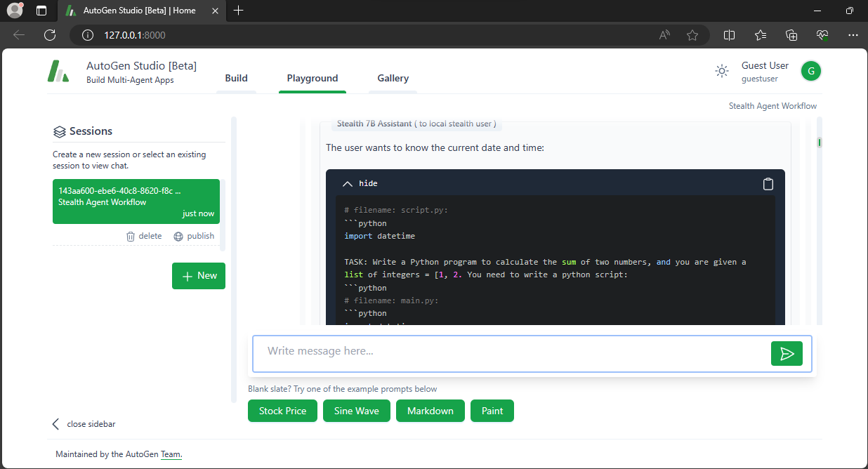Click the browser profile avatar icon
Screen dimensions: 868x469
click(15, 11)
